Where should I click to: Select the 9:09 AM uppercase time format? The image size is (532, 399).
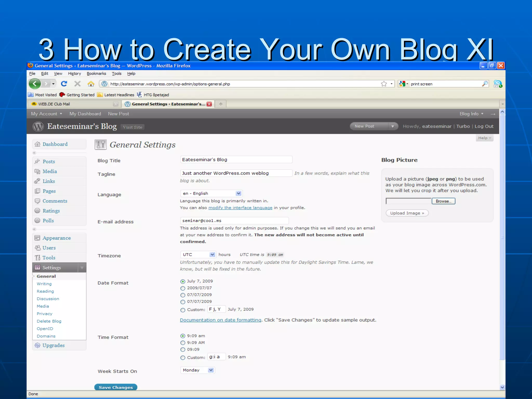[x=183, y=343]
